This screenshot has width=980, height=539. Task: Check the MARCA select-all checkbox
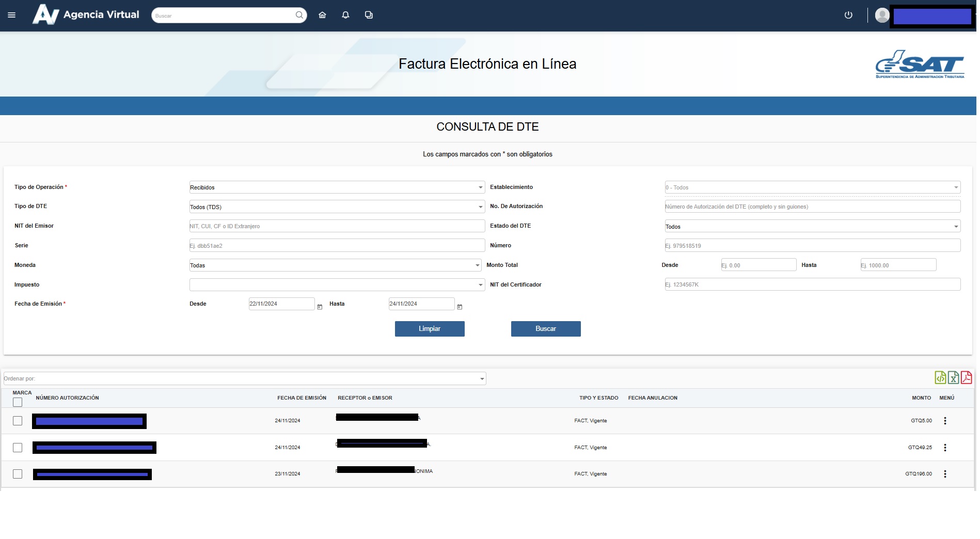pyautogui.click(x=18, y=402)
